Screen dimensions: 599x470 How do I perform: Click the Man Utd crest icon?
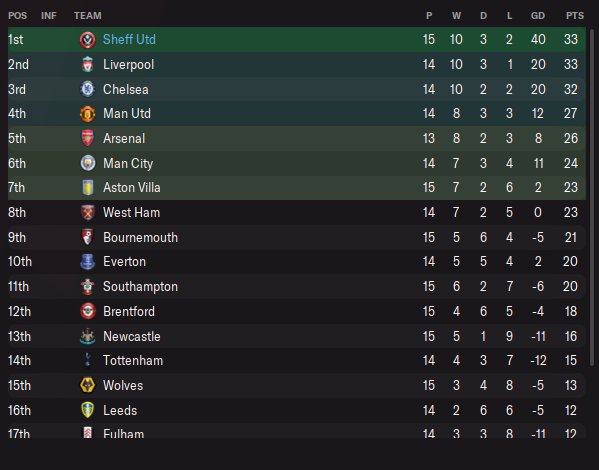click(87, 114)
